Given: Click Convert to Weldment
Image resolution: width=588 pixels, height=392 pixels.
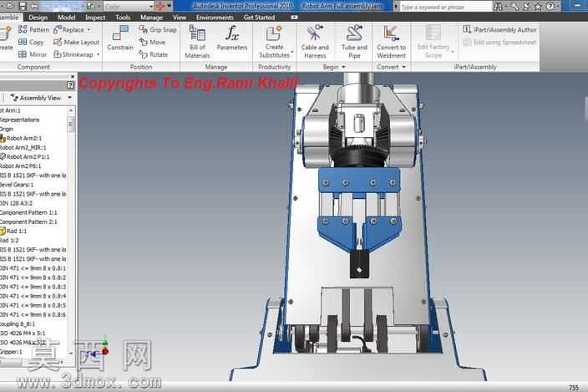Looking at the screenshot, I should 391,42.
